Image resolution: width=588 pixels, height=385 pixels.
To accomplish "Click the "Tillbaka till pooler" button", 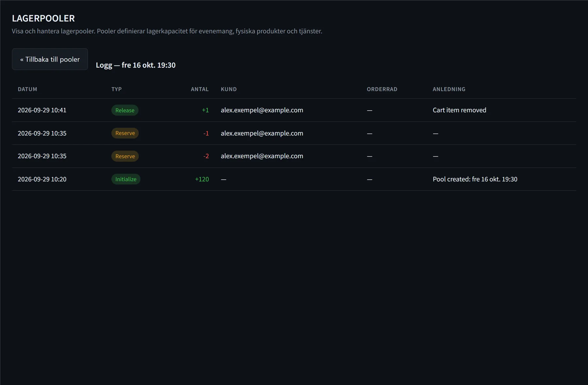I will 50,59.
